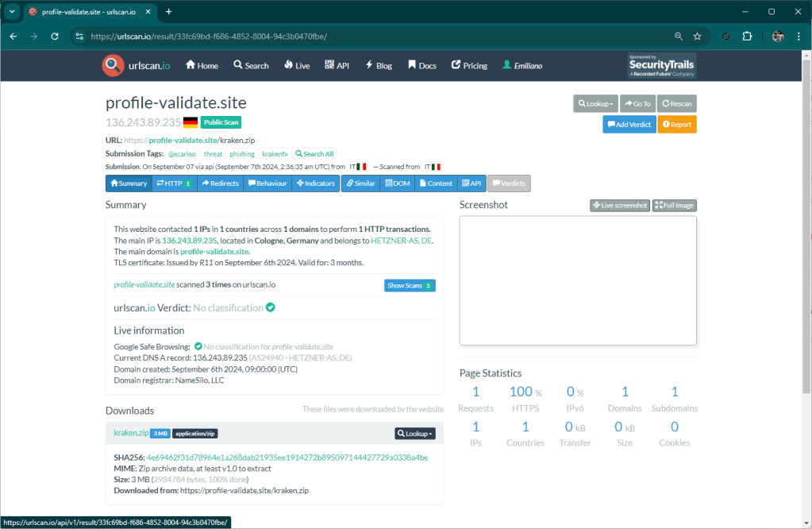Click Show Scans button
This screenshot has width=812, height=529.
[x=410, y=286]
